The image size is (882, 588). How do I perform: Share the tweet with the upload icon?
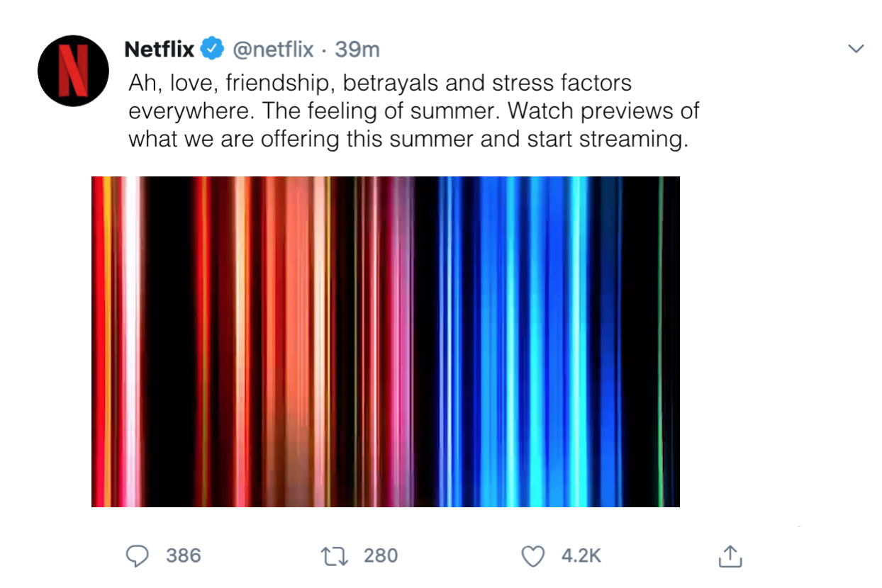click(x=730, y=555)
